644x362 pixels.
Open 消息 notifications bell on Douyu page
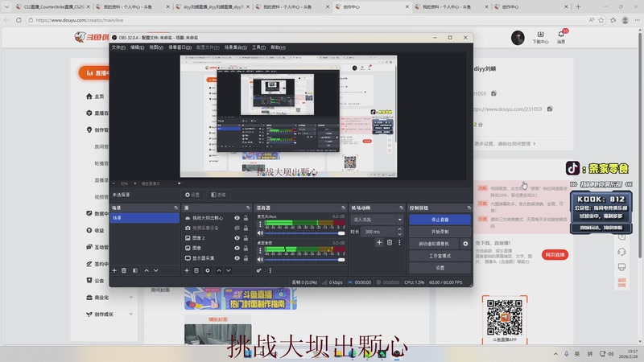coord(561,36)
